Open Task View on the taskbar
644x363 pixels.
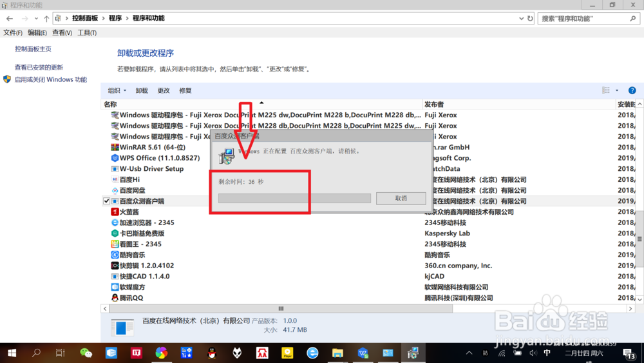click(x=61, y=353)
